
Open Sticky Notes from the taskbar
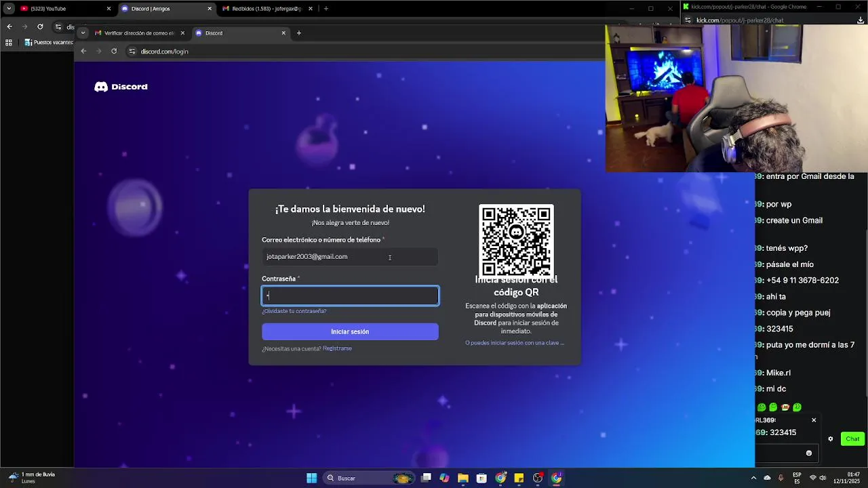point(519,478)
